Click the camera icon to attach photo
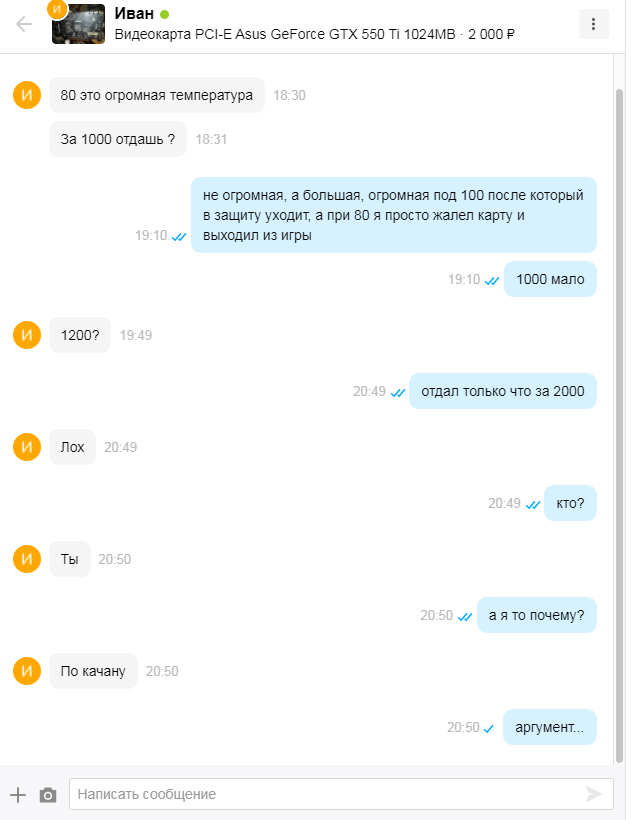632x820 pixels. [48, 795]
